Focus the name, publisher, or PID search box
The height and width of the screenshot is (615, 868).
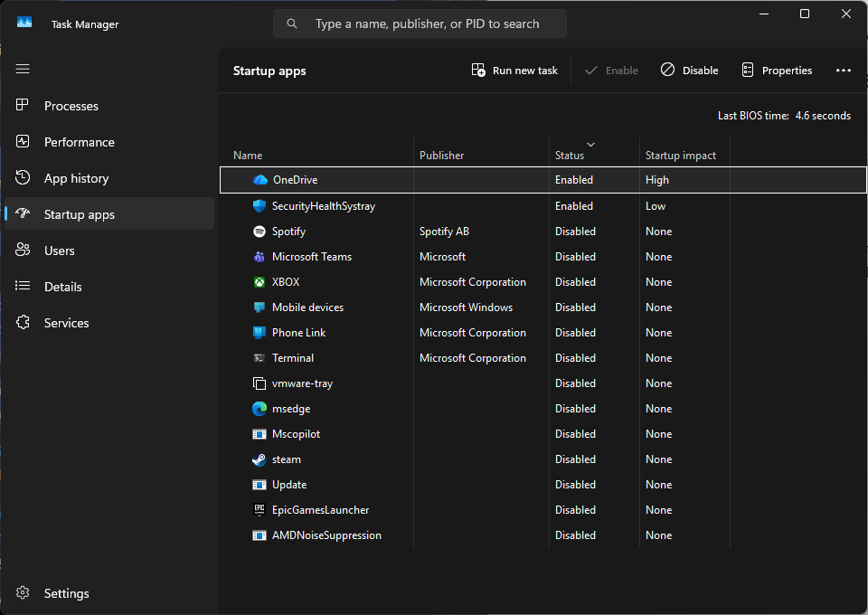[x=420, y=24]
